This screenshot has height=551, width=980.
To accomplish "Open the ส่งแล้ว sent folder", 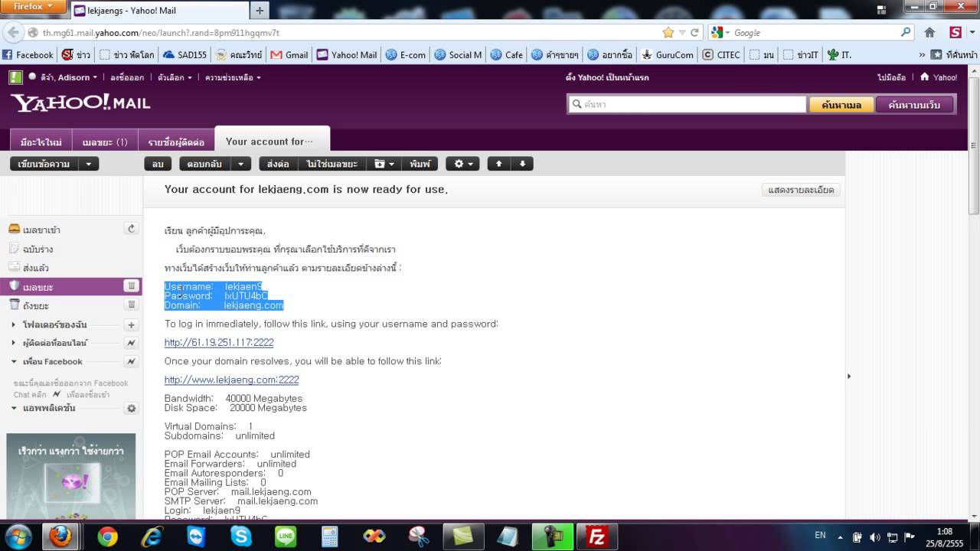I will (36, 268).
